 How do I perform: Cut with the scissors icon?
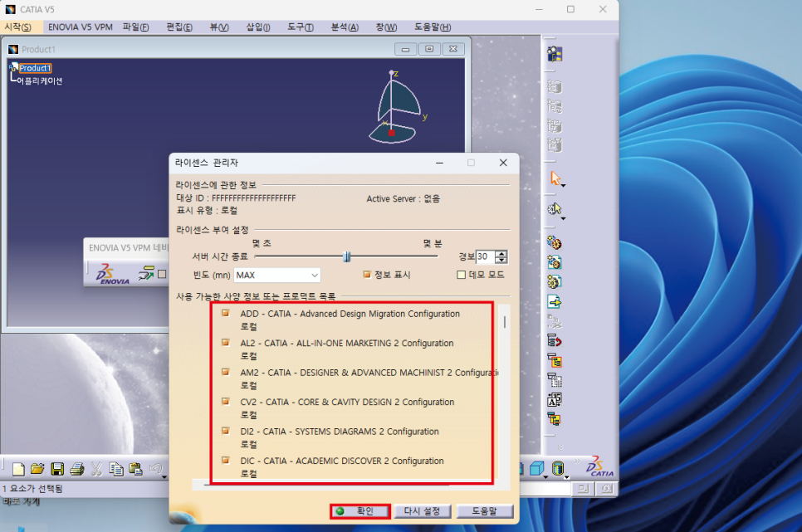click(96, 469)
